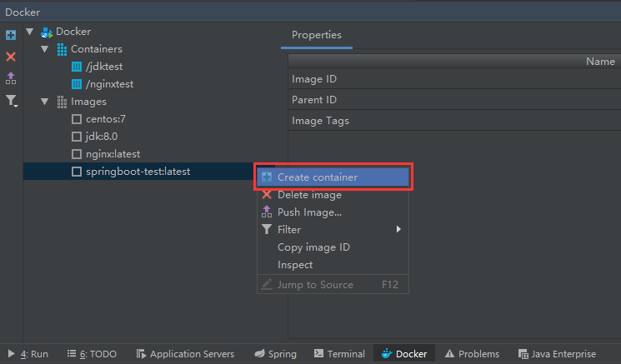The height and width of the screenshot is (364, 621).
Task: Click the Containers grid icon in tree
Action: [62, 49]
